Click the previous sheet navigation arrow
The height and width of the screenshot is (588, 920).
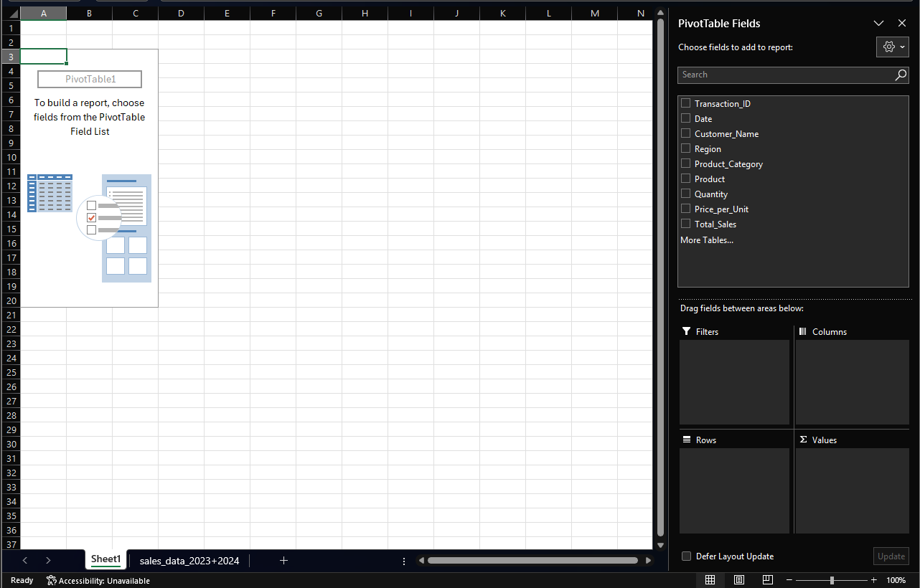[x=25, y=560]
